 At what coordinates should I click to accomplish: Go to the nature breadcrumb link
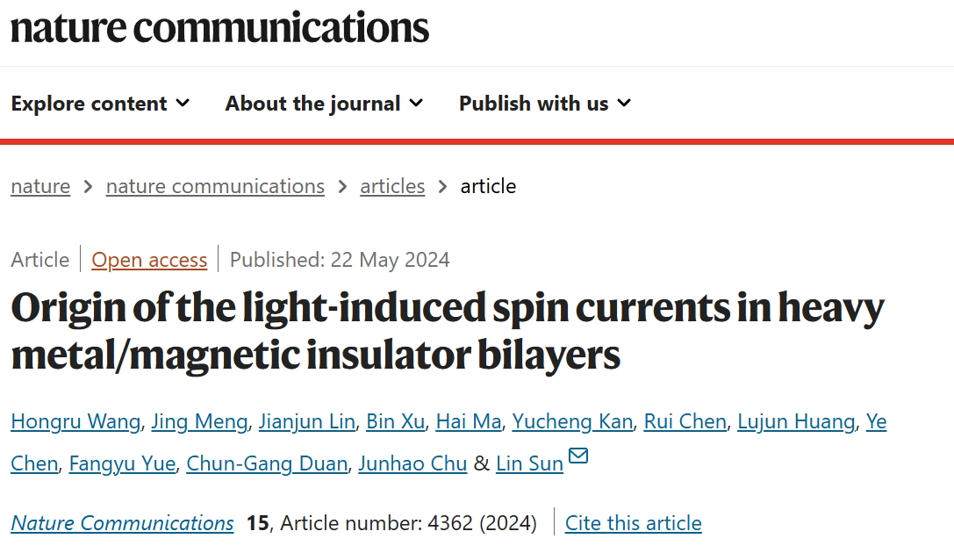[x=40, y=186]
